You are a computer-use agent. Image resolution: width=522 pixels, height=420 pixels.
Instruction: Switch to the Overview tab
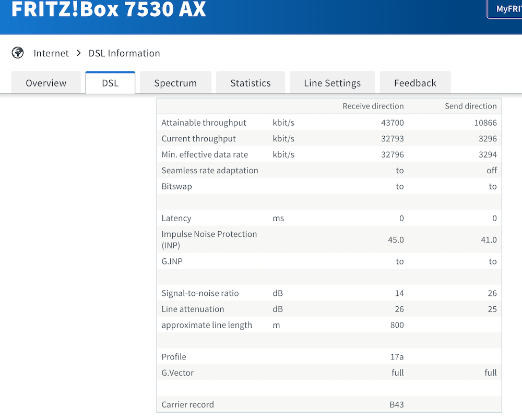click(46, 82)
